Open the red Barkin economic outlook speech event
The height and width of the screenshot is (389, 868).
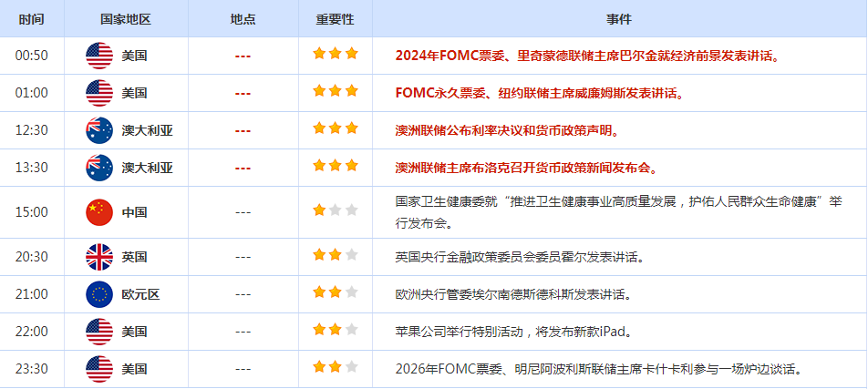(x=587, y=56)
